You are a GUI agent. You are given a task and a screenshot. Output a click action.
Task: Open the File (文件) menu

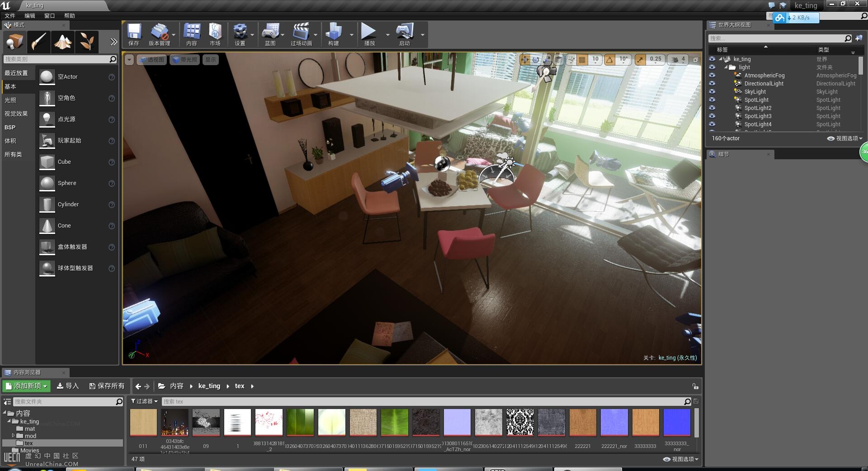click(x=10, y=16)
